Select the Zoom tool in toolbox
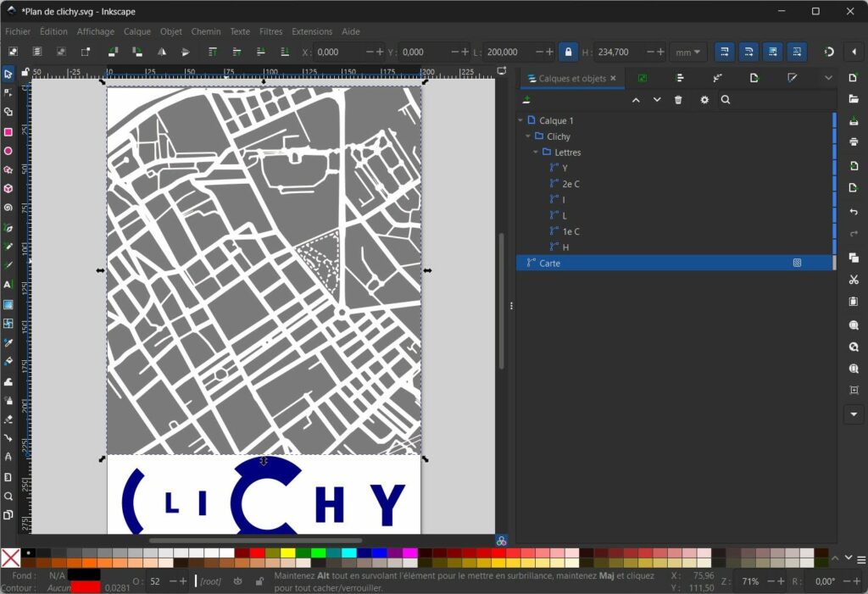868x594 pixels. click(x=8, y=496)
